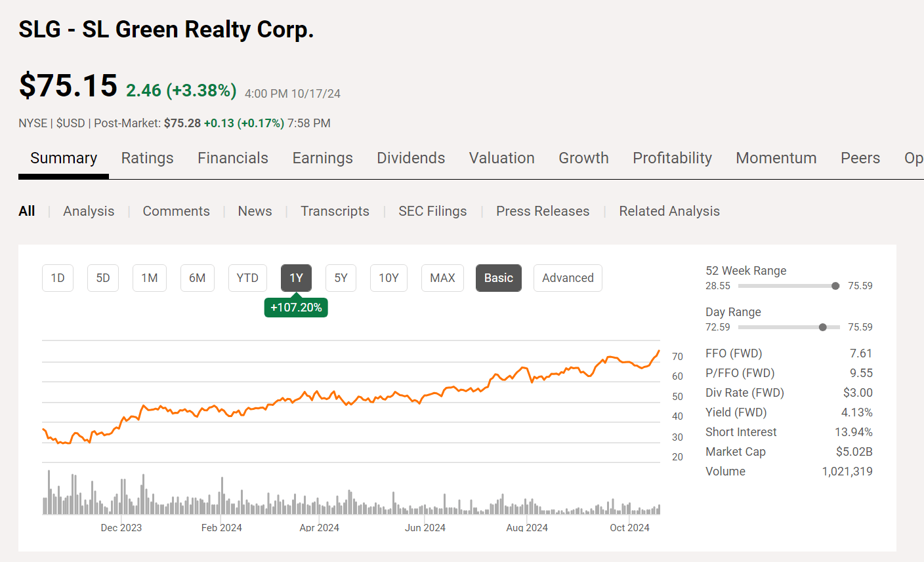View the Financials tab

coord(233,158)
